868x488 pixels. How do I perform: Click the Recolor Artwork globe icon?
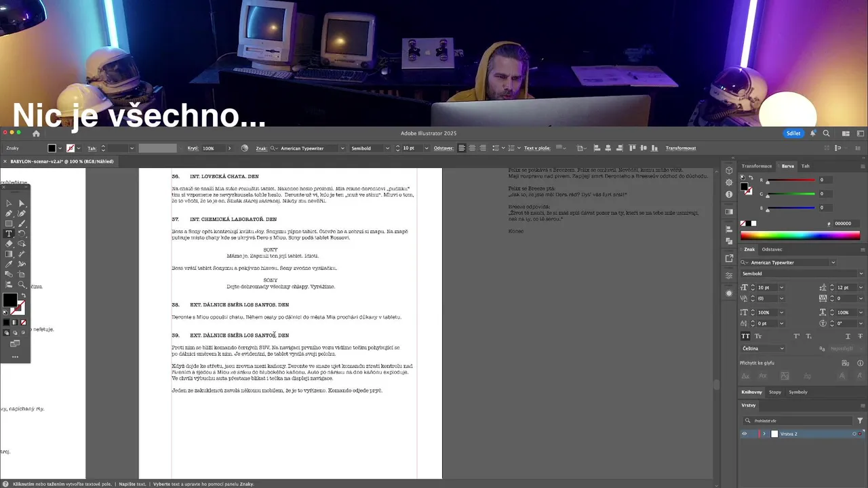click(245, 148)
